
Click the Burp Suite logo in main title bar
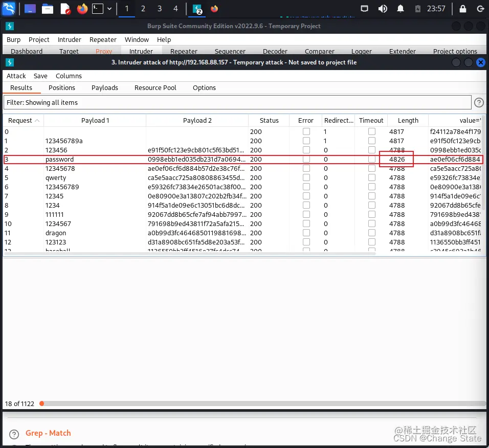10,26
